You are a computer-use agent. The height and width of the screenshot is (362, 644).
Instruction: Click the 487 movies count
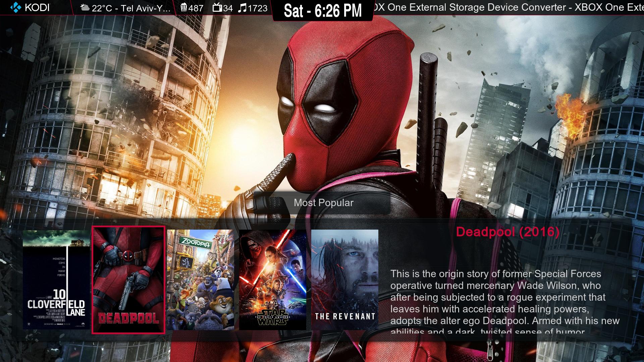point(196,8)
